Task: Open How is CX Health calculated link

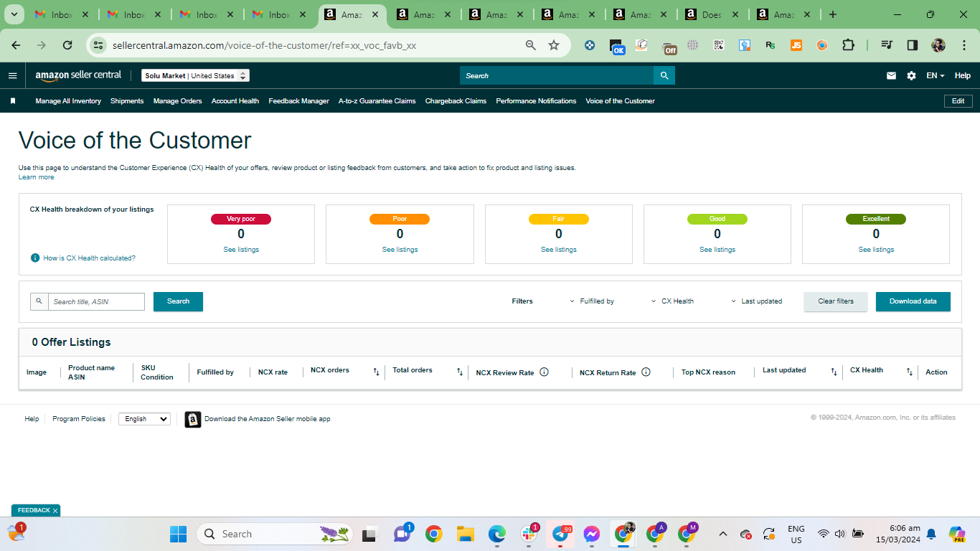Action: click(x=89, y=258)
